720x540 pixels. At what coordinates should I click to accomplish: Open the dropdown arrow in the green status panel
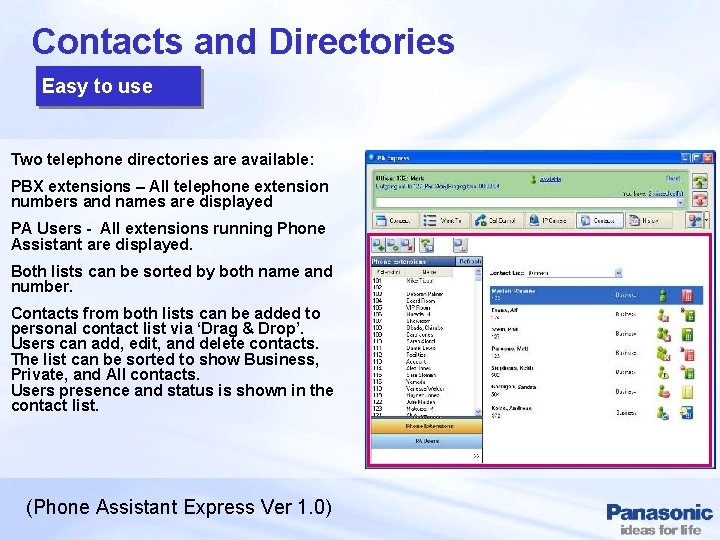point(681,202)
